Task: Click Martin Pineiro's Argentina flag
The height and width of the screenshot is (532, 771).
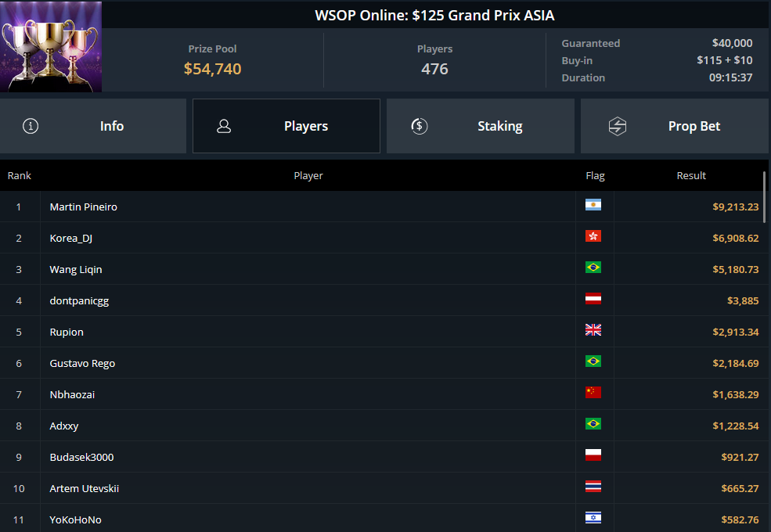Action: point(593,205)
